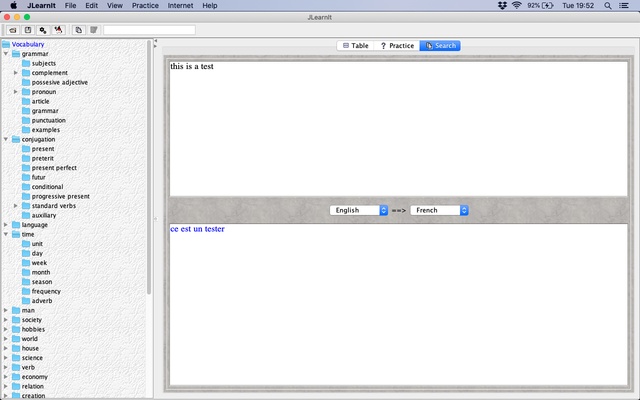
Task: Select the examples folder
Action: click(41, 130)
